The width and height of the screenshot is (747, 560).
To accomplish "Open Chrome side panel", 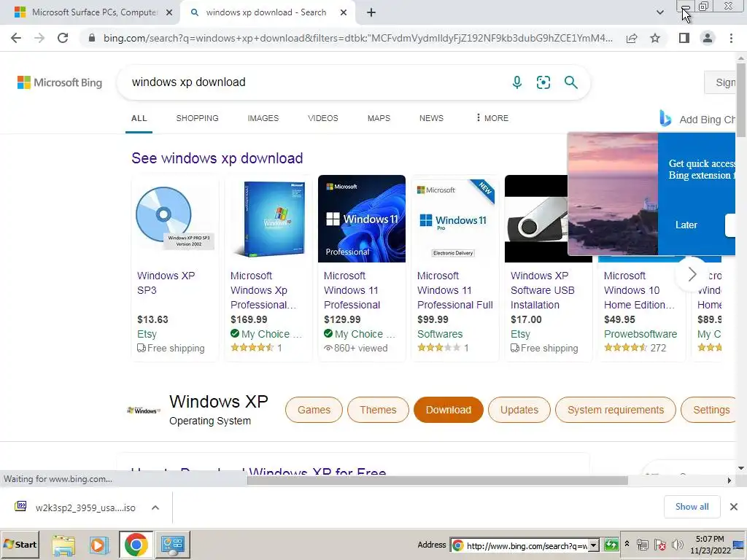I will [684, 38].
